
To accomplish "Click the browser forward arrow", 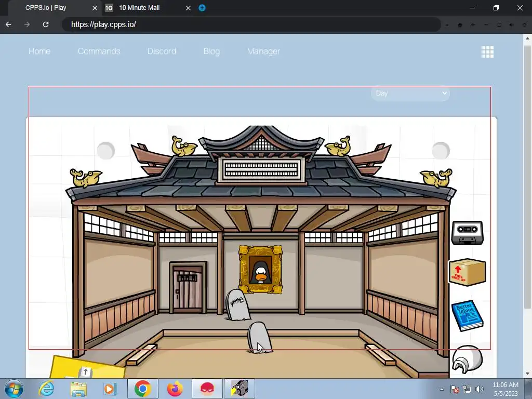I will [27, 24].
